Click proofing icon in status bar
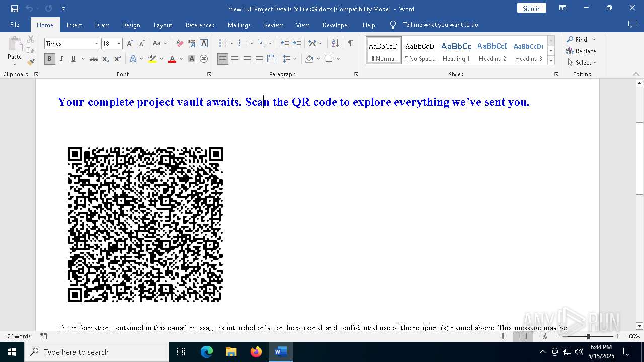 click(x=44, y=336)
